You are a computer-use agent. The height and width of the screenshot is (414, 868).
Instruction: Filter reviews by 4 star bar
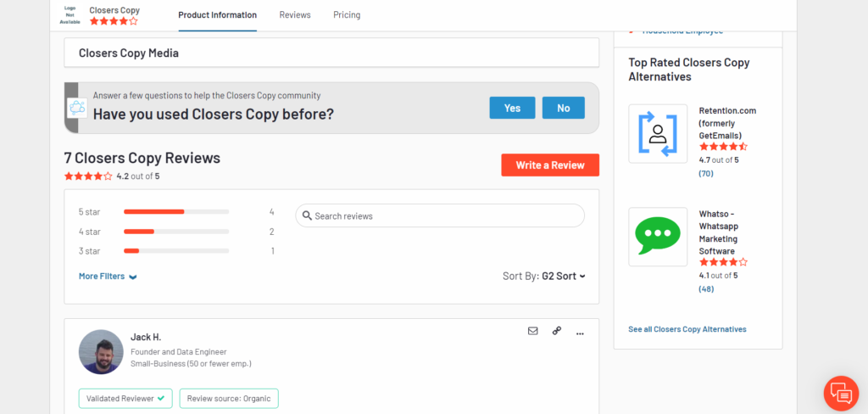(x=176, y=232)
